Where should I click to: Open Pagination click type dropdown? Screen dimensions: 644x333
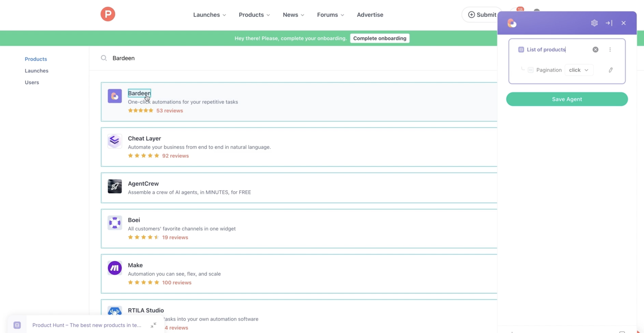click(x=579, y=70)
